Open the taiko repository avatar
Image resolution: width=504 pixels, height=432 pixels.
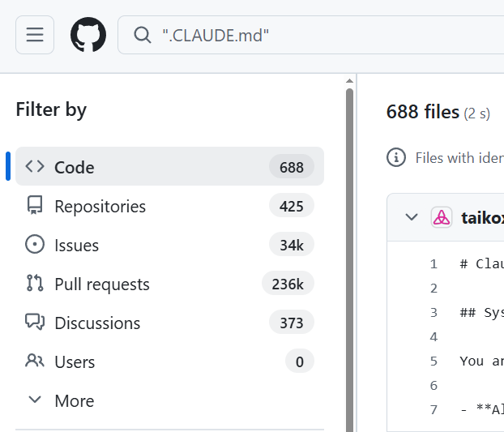[442, 217]
